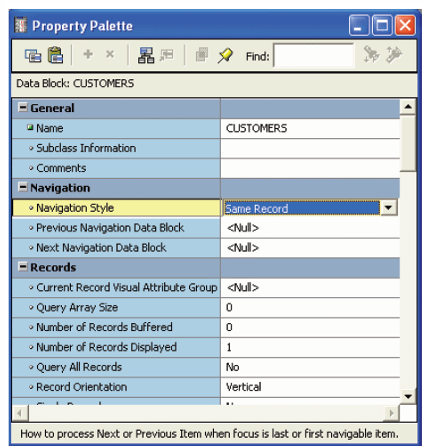Screen dimensions: 422x447
Task: Click the Add Property plus icon
Action: pyautogui.click(x=88, y=54)
